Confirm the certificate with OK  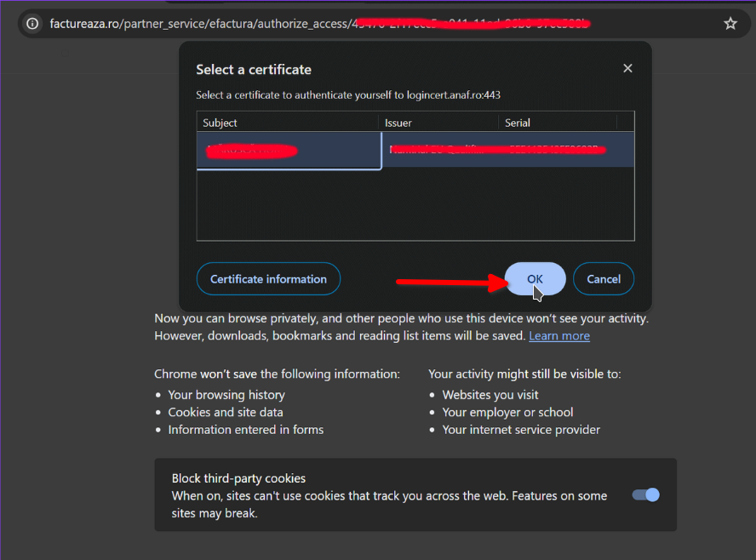point(535,278)
